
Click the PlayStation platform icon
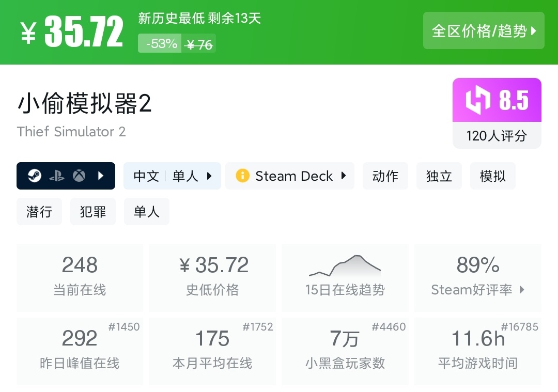click(x=57, y=176)
